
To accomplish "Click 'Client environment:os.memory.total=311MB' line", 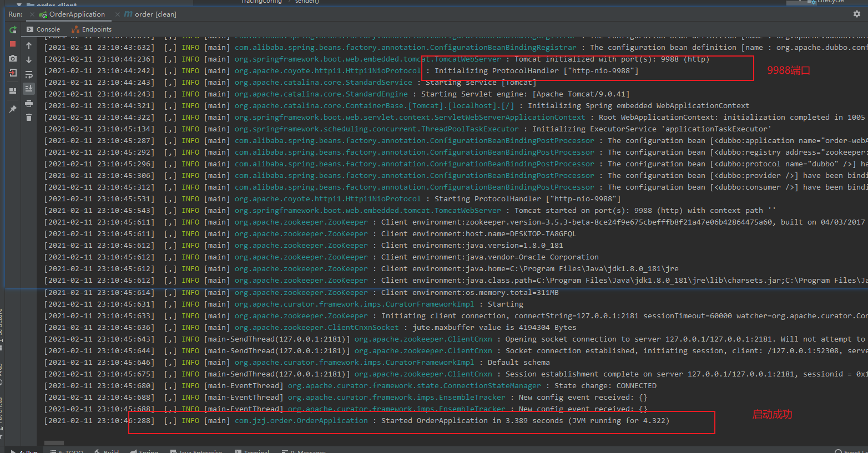I will [470, 293].
